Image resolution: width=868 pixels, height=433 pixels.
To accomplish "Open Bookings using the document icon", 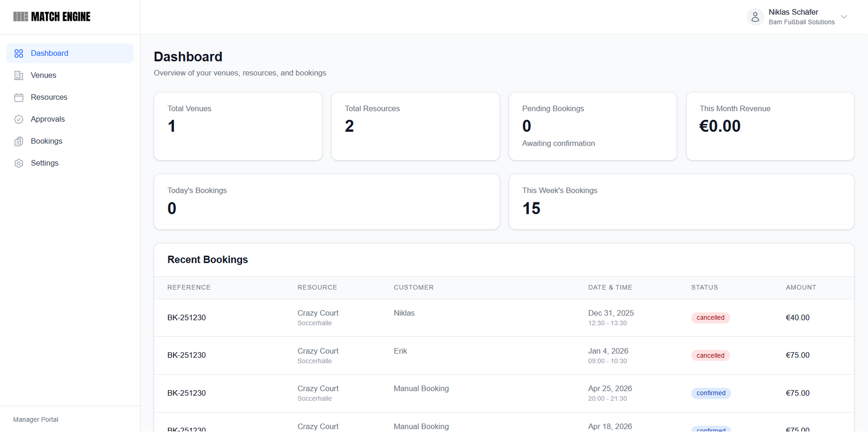I will click(19, 141).
